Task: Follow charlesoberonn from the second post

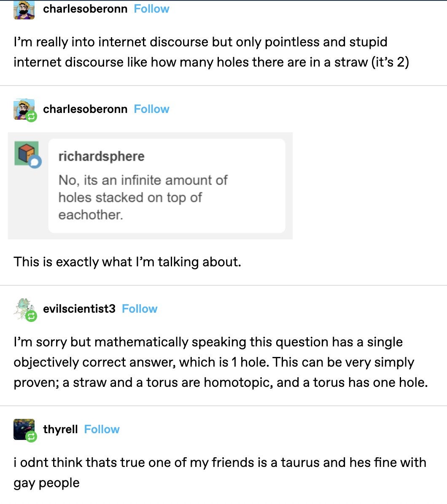Action: point(151,109)
